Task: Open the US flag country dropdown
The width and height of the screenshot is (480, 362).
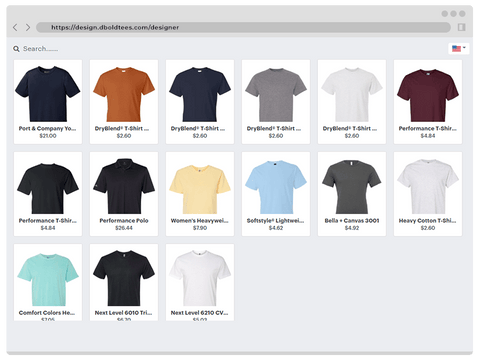Action: point(458,48)
